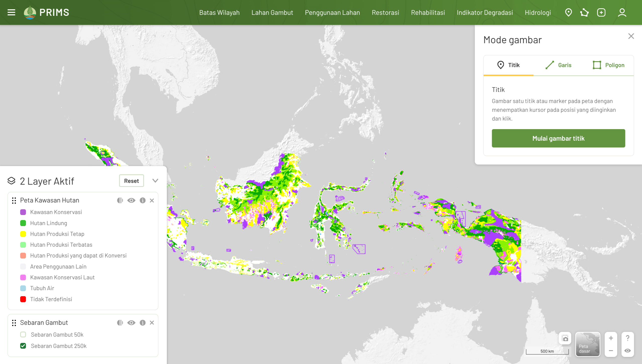Show info for Sebaran Gambut layer
The height and width of the screenshot is (364, 642).
coord(142,323)
